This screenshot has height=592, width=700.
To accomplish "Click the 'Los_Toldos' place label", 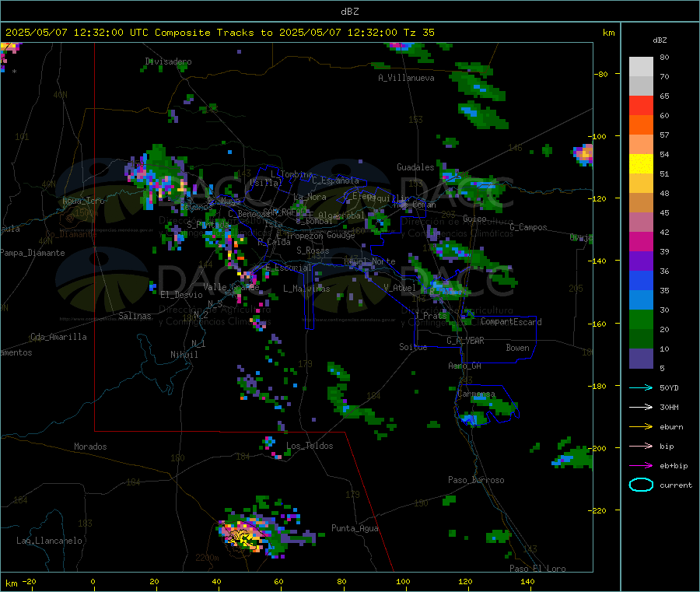I will point(310,446).
